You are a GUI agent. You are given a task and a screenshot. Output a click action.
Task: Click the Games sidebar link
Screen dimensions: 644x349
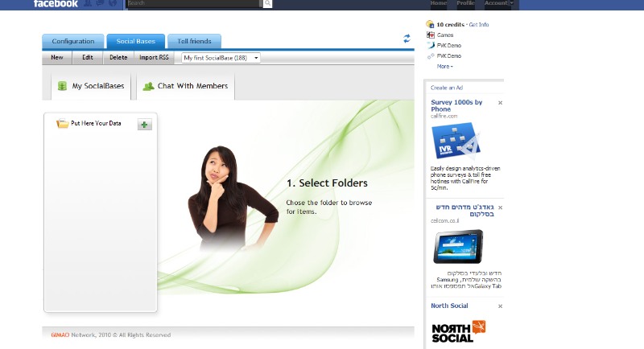point(445,35)
